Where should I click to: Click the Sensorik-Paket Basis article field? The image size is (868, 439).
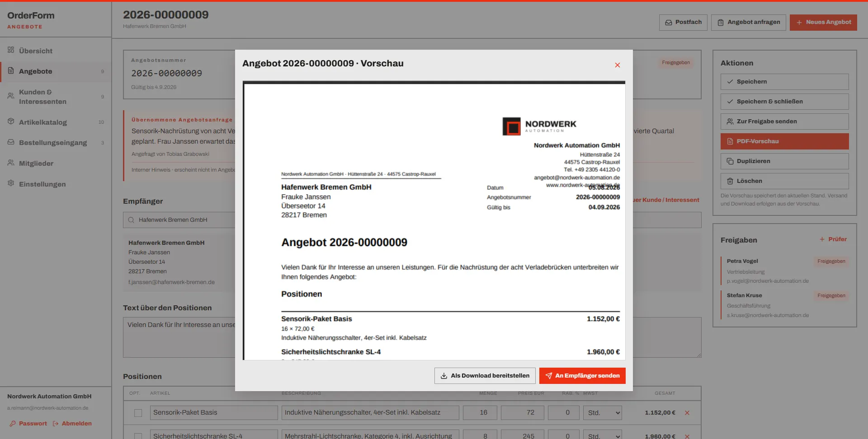pyautogui.click(x=214, y=413)
